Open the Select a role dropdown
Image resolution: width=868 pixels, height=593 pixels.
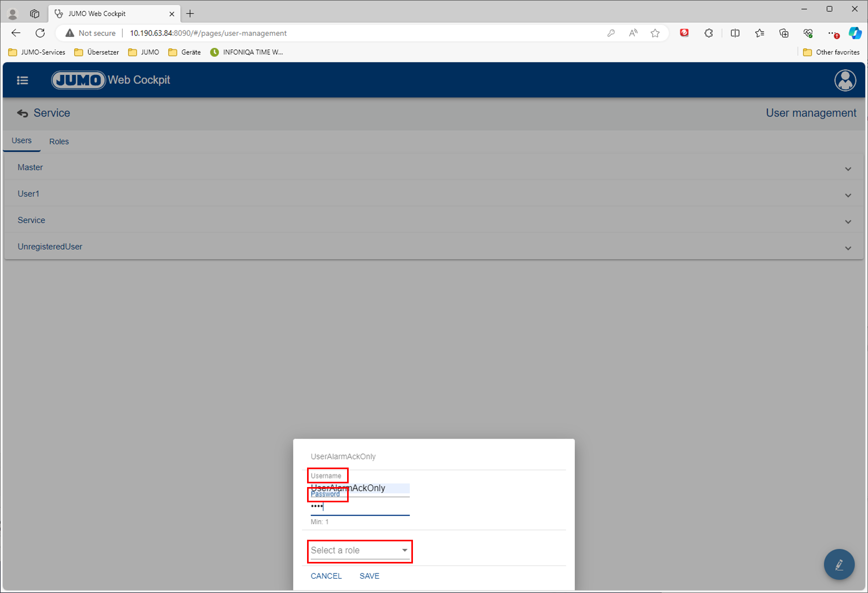(x=360, y=551)
